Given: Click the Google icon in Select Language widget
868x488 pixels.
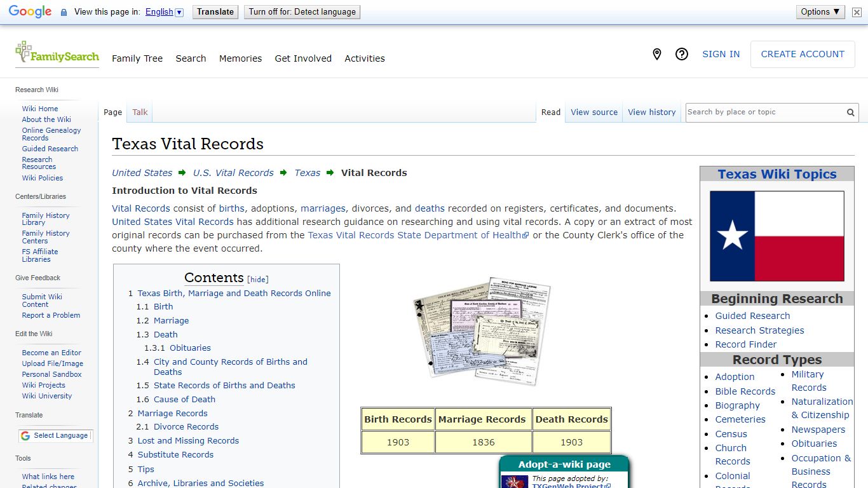Looking at the screenshot, I should (25, 436).
